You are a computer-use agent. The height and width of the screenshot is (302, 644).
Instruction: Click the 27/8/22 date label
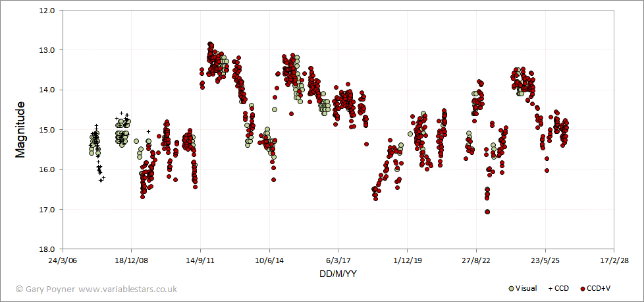tap(476, 260)
